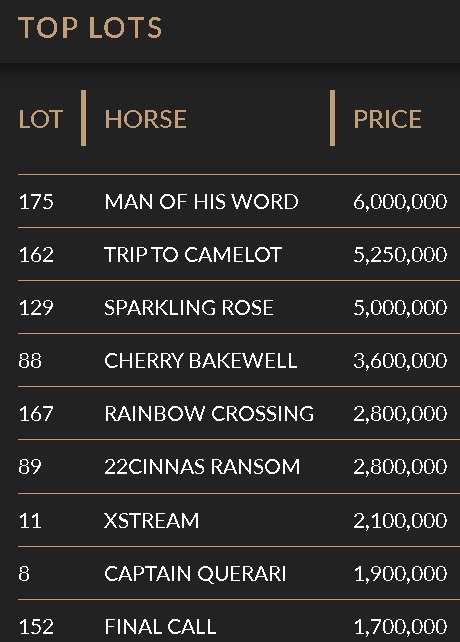
Task: Open the TRIP TO CAMELOT horse entry
Action: coord(193,254)
